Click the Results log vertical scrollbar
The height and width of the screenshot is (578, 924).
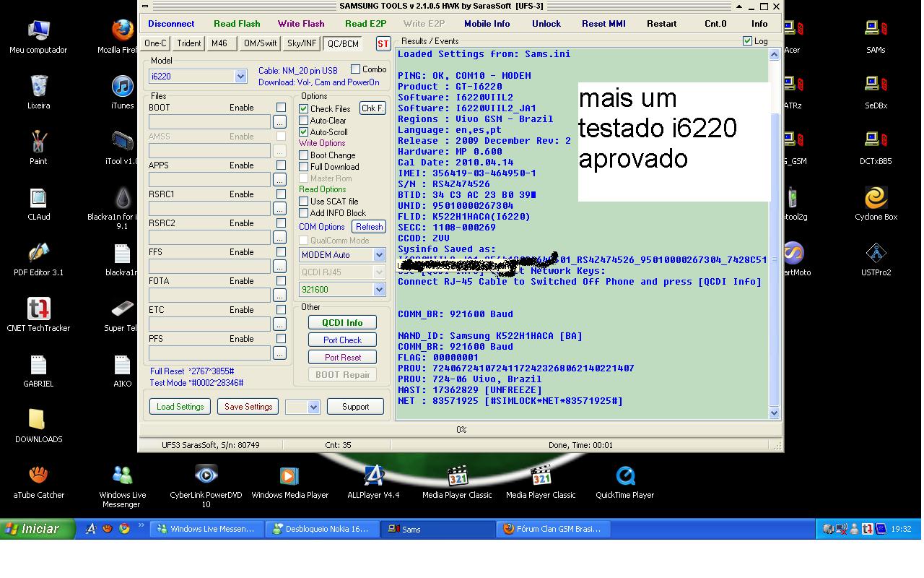click(774, 233)
